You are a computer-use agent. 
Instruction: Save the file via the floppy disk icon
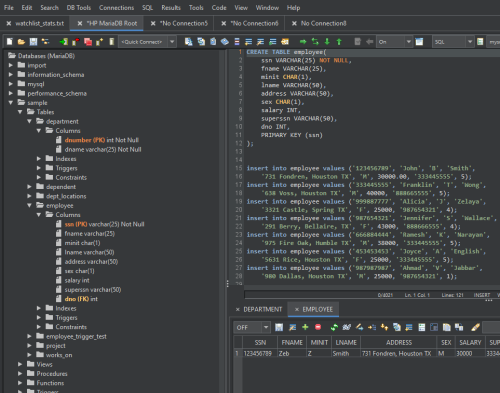tap(33, 42)
